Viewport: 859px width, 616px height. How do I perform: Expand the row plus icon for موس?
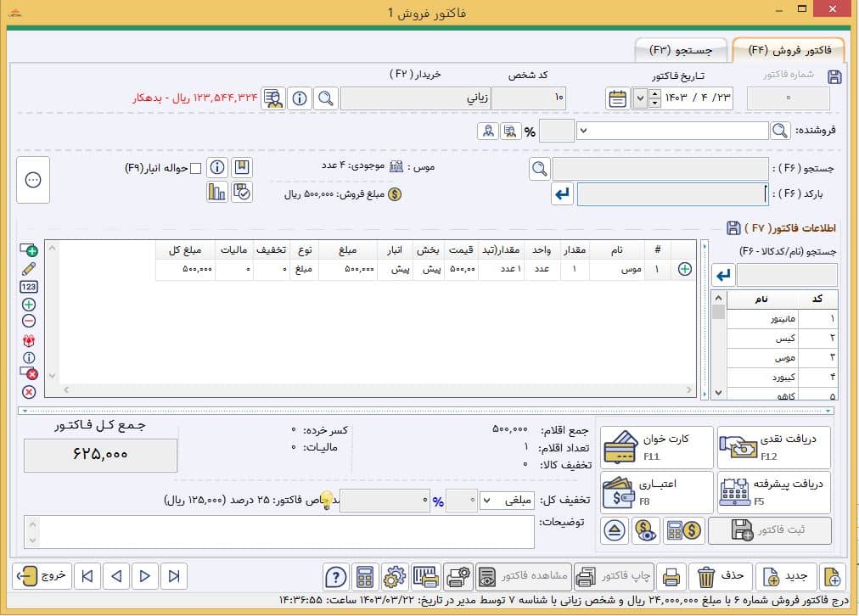tap(685, 269)
